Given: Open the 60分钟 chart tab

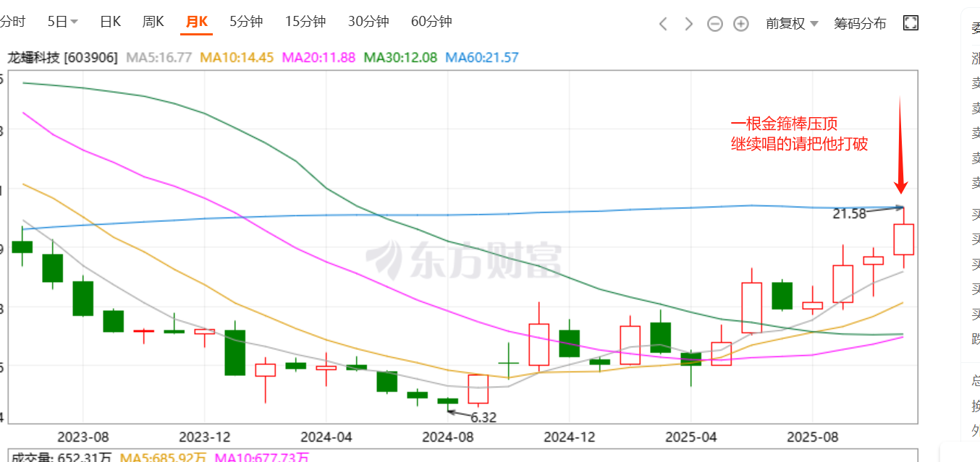Looking at the screenshot, I should tap(431, 22).
